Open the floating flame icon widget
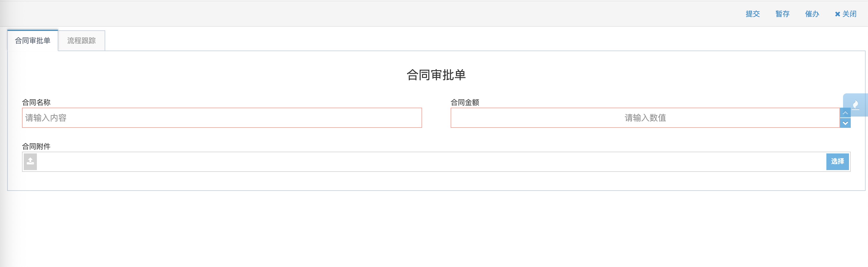The height and width of the screenshot is (267, 868). point(855,105)
